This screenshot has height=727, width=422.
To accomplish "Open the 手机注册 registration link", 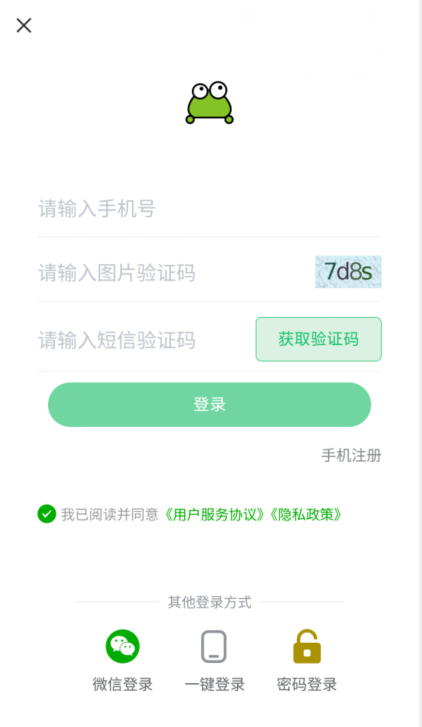I will [x=352, y=455].
